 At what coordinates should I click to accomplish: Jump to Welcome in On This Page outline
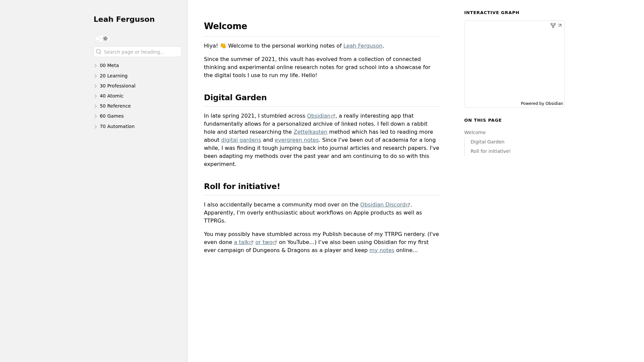(475, 132)
